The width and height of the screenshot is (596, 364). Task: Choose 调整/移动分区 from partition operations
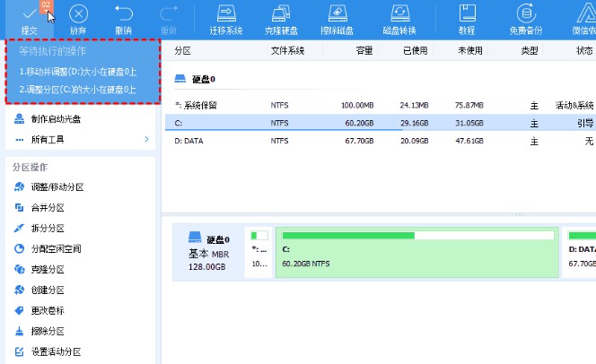tap(57, 186)
